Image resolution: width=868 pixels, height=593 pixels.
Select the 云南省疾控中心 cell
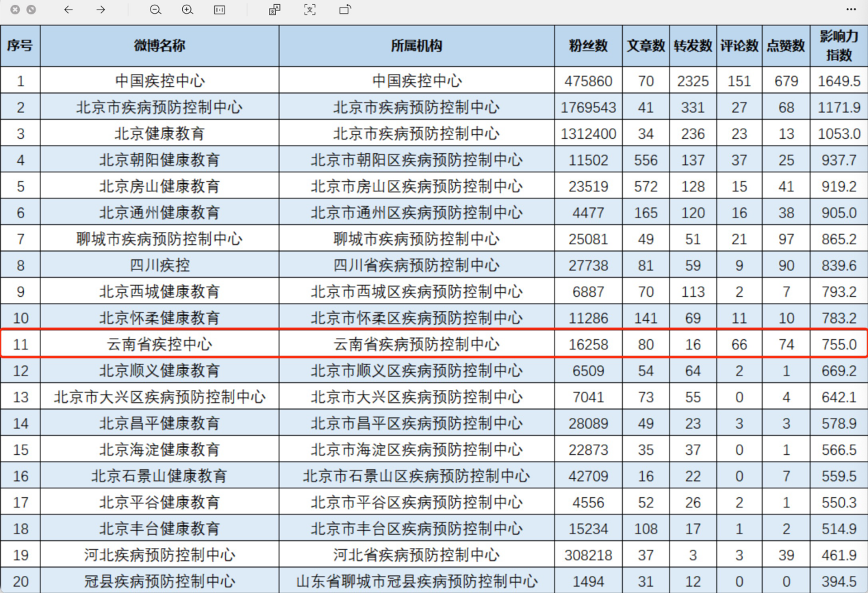pyautogui.click(x=159, y=344)
